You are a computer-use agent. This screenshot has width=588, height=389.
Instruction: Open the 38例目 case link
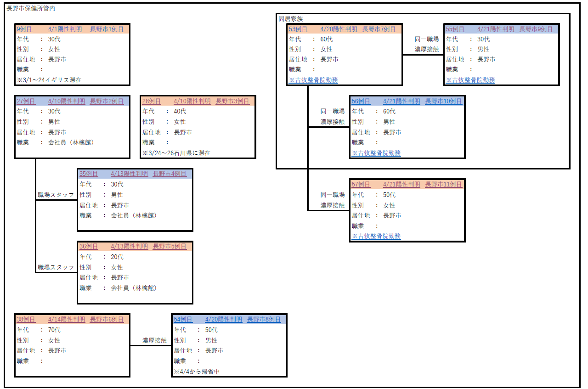click(x=26, y=319)
